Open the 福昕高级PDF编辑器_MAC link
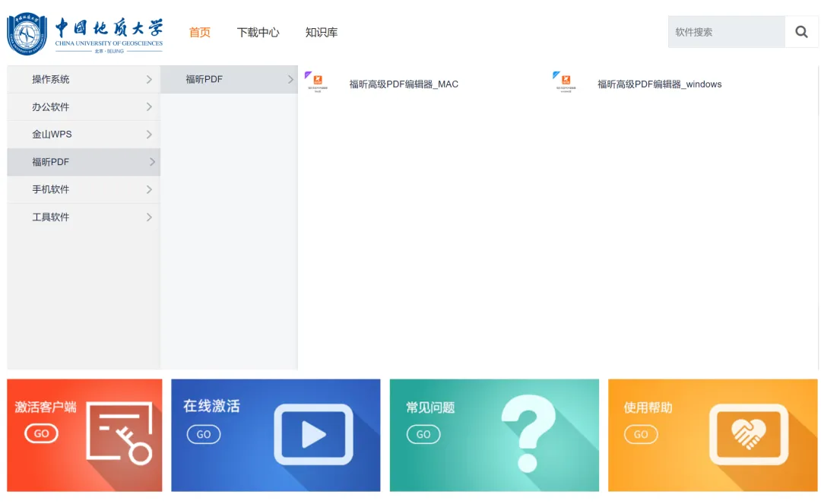Viewport: 821px width, 504px height. (x=404, y=84)
